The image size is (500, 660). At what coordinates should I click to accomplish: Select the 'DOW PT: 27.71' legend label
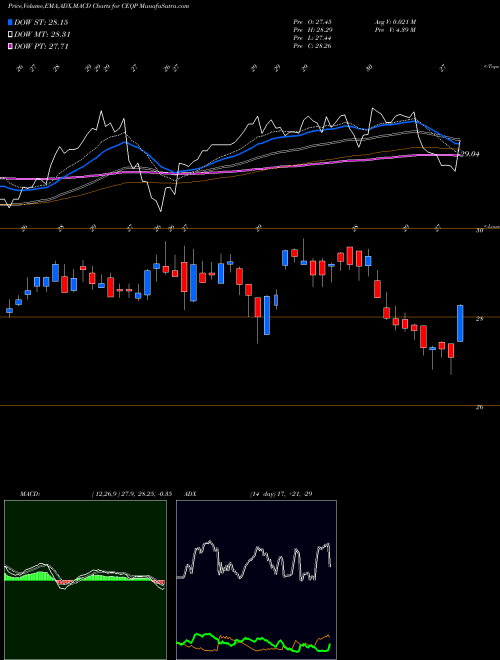coord(41,46)
